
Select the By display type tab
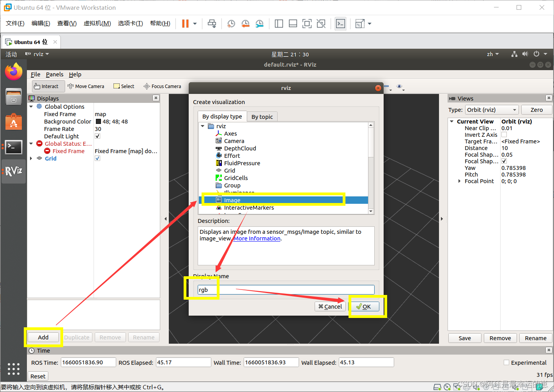[222, 116]
